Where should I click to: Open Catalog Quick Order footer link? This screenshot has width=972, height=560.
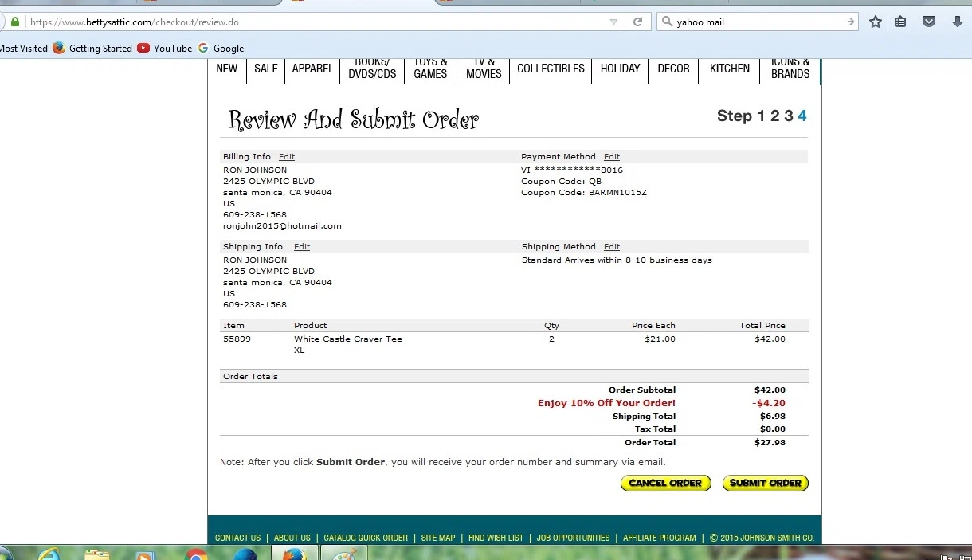366,538
